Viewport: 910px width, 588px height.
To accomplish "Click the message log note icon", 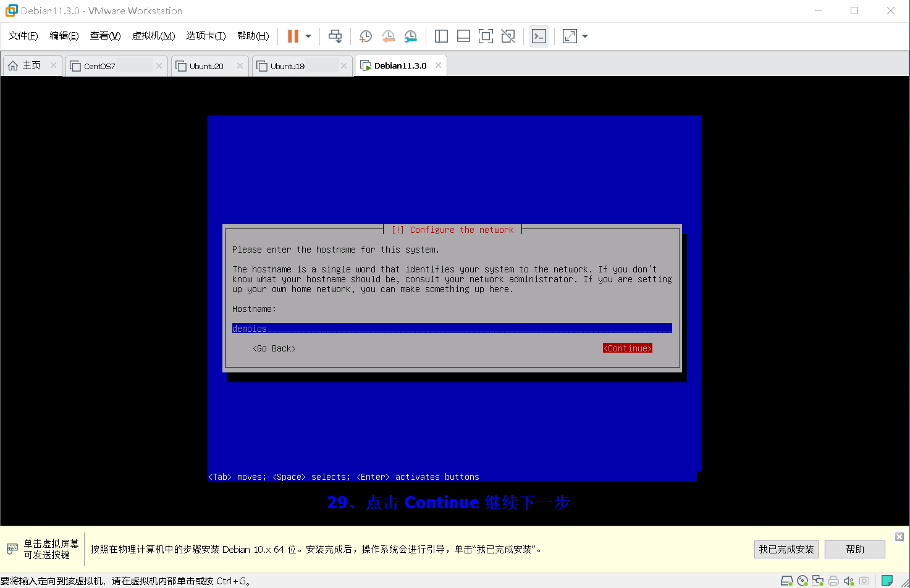I will pos(887,580).
